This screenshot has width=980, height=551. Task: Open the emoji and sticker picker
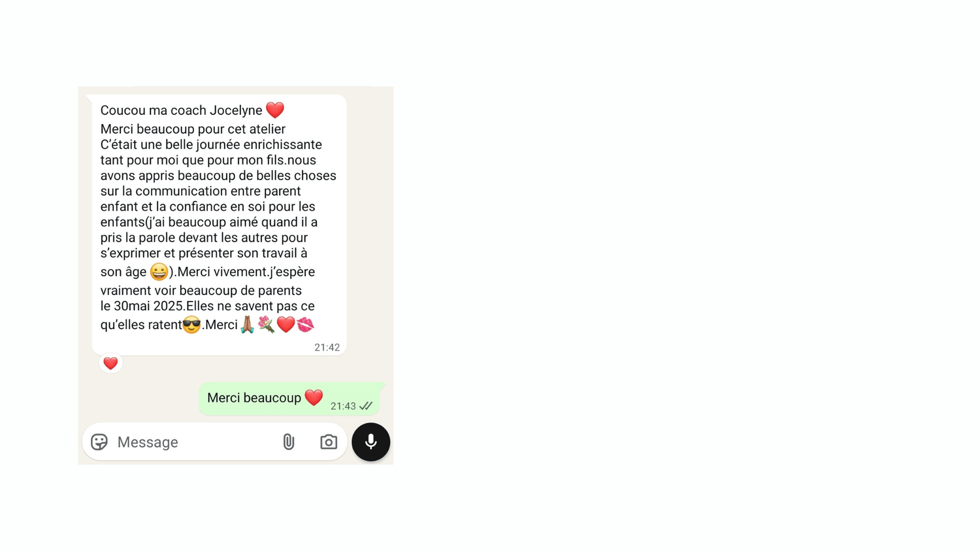pos(99,442)
